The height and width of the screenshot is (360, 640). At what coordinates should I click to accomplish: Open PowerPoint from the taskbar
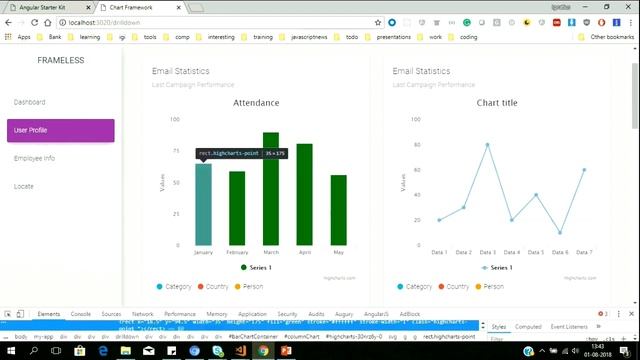point(286,351)
